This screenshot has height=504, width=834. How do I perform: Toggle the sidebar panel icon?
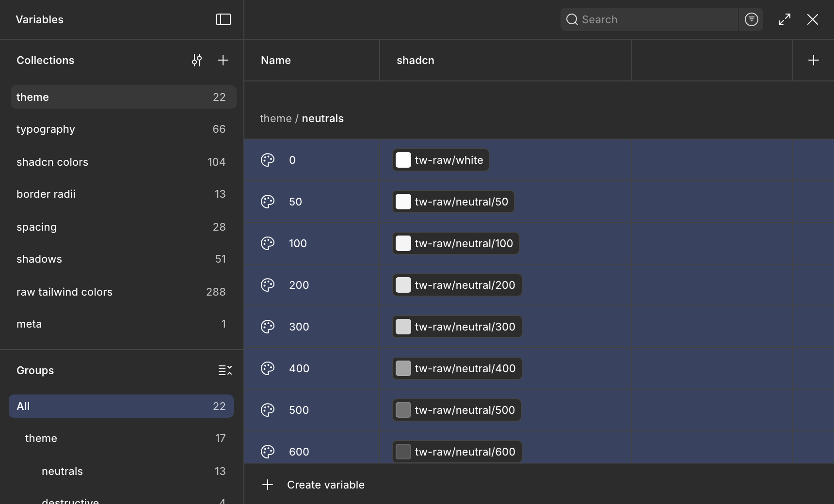tap(223, 19)
